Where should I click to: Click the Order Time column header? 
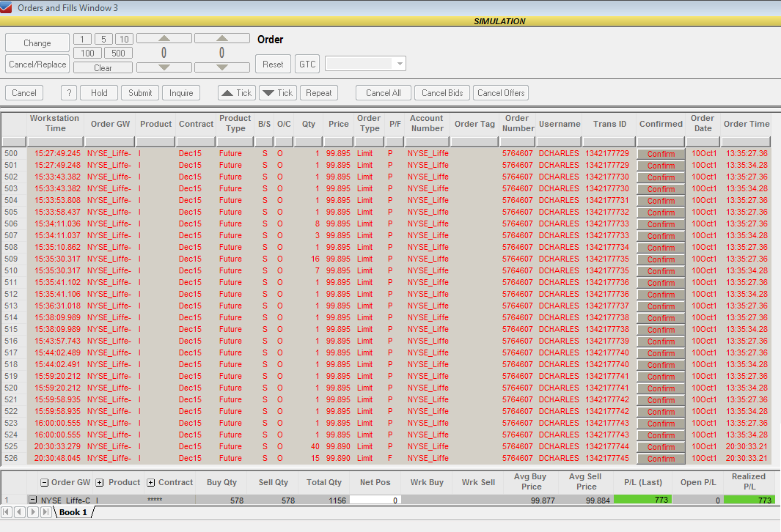coord(747,124)
